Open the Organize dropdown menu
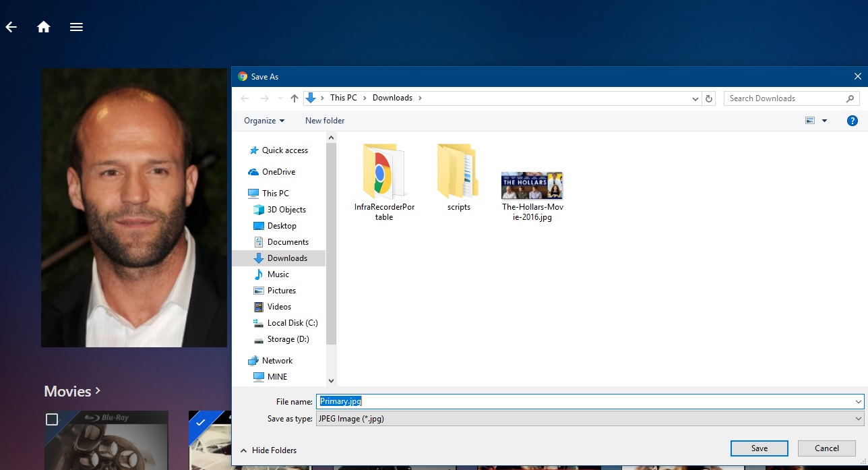This screenshot has height=470, width=868. [x=264, y=121]
